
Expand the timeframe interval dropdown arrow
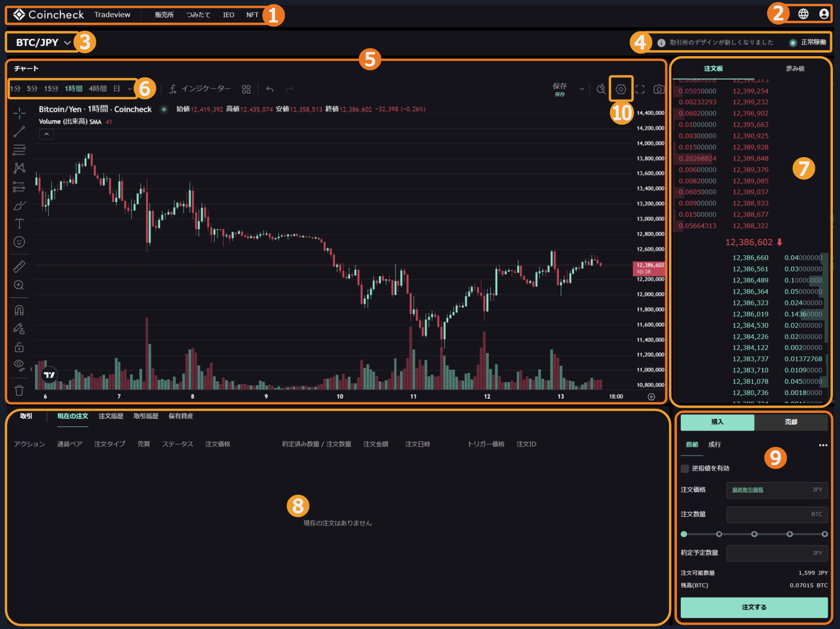coord(129,89)
